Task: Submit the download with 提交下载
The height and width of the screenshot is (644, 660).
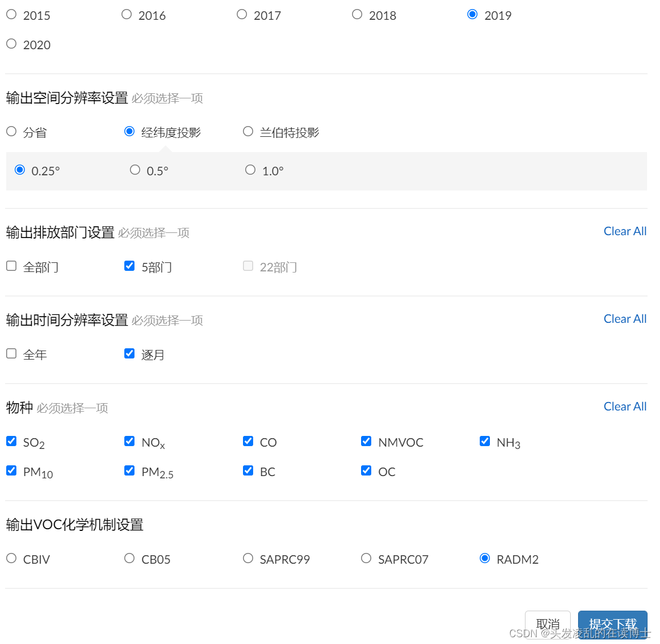Action: tap(612, 623)
